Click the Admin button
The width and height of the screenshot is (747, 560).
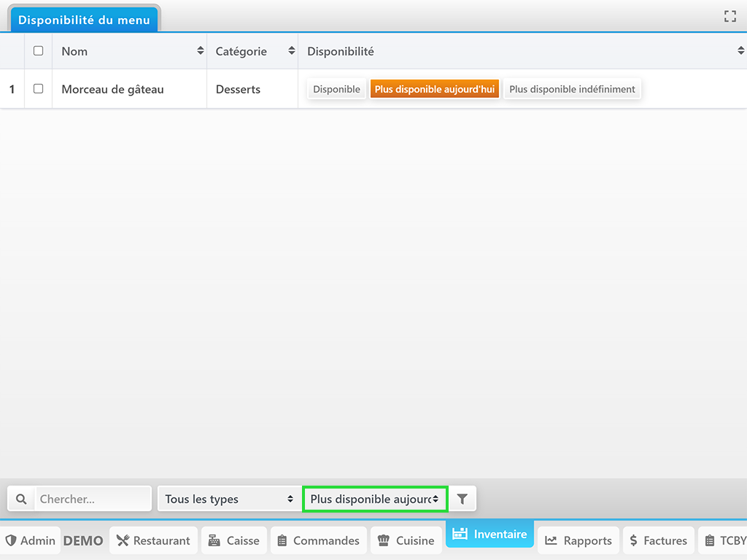[31, 541]
